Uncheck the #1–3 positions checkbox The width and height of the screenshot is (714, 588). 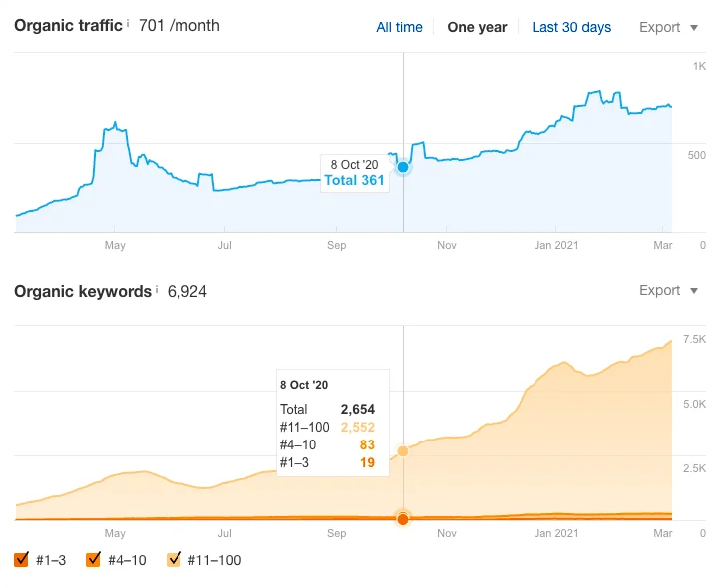tap(22, 560)
